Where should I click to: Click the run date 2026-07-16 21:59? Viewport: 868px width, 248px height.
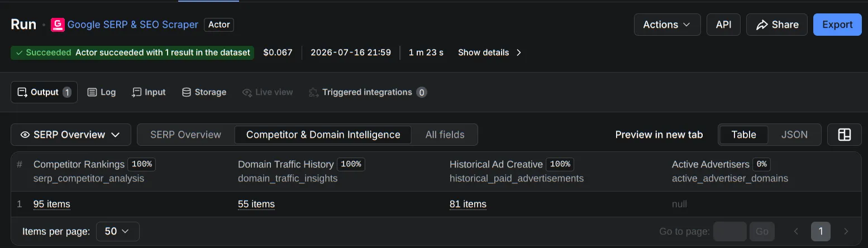tap(351, 53)
